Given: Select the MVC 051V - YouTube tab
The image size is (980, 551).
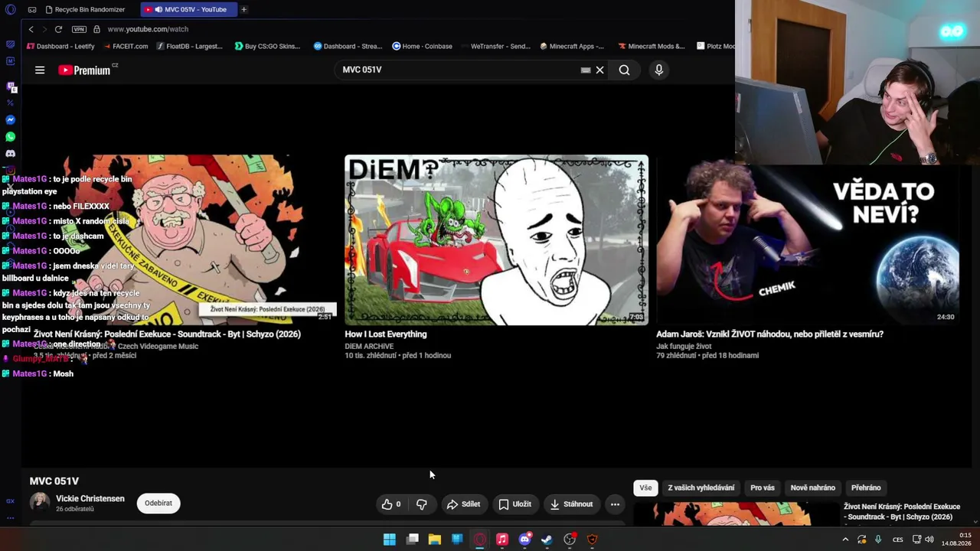Looking at the screenshot, I should (x=189, y=9).
